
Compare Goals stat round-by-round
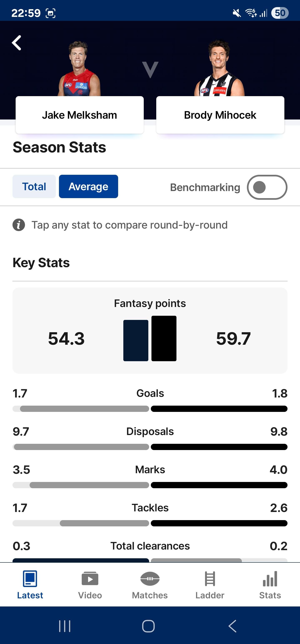(x=150, y=400)
